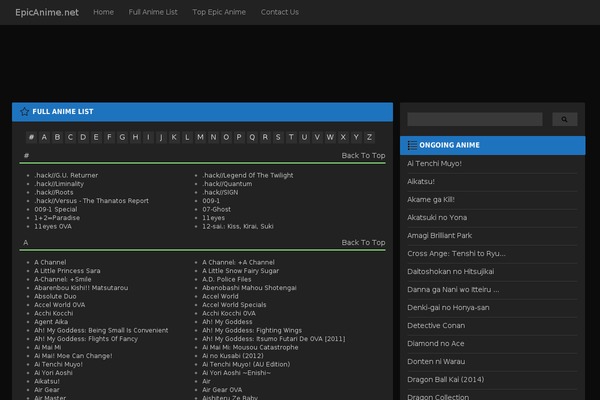Open 1+2=Paradise link
The height and width of the screenshot is (400, 600).
click(x=57, y=218)
